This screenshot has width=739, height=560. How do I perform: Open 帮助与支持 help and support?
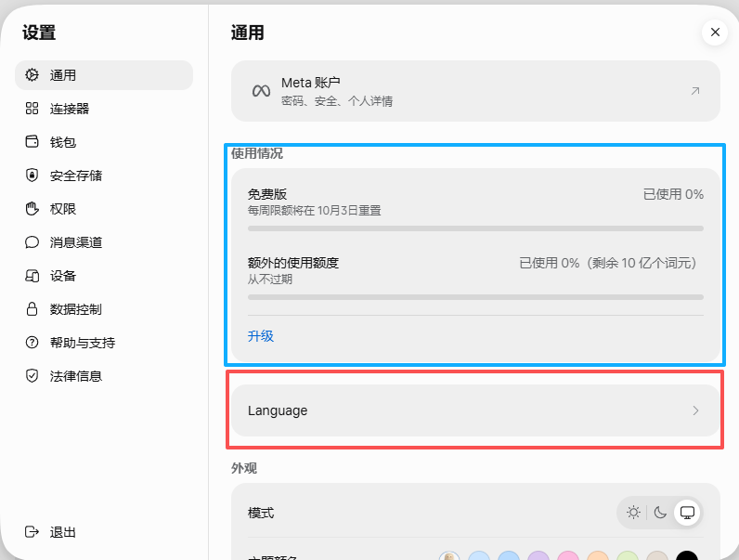coord(104,343)
